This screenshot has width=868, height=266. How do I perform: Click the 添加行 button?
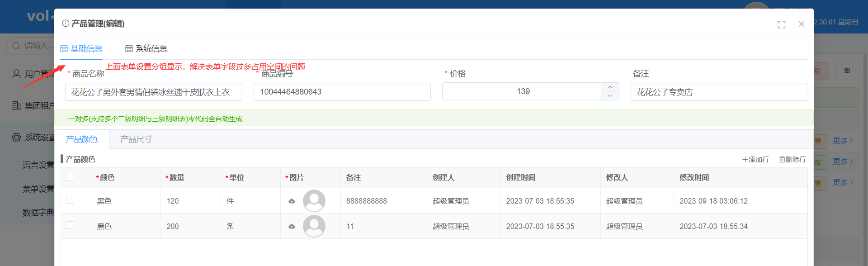(755, 160)
